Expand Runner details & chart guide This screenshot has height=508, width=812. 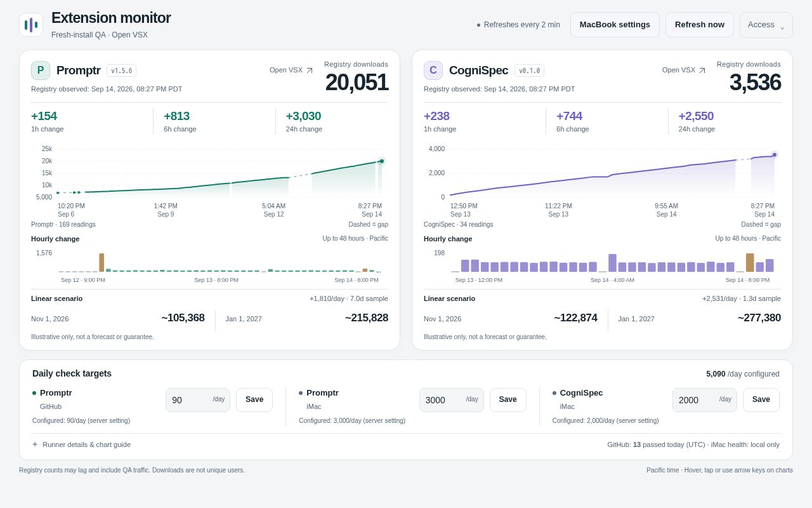coord(81,444)
